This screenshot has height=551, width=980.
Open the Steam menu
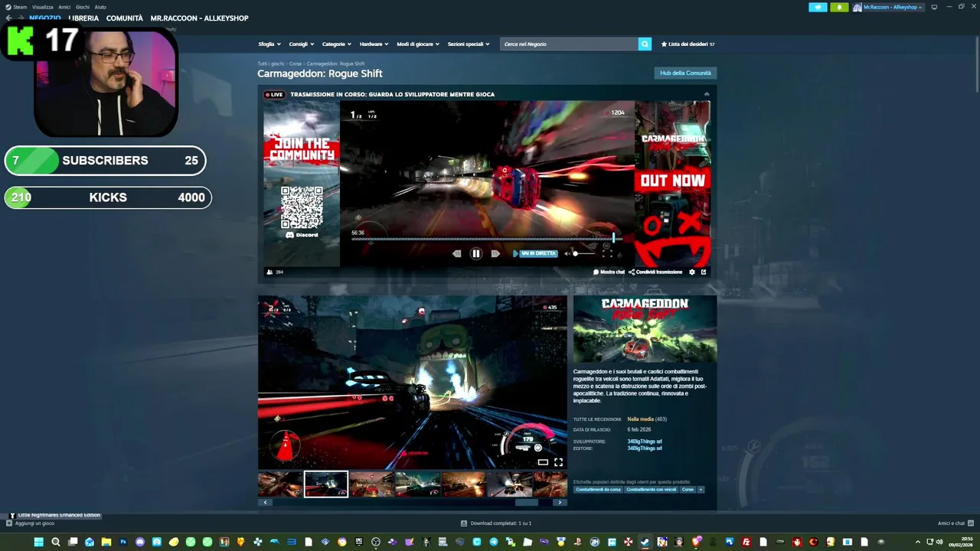point(16,7)
